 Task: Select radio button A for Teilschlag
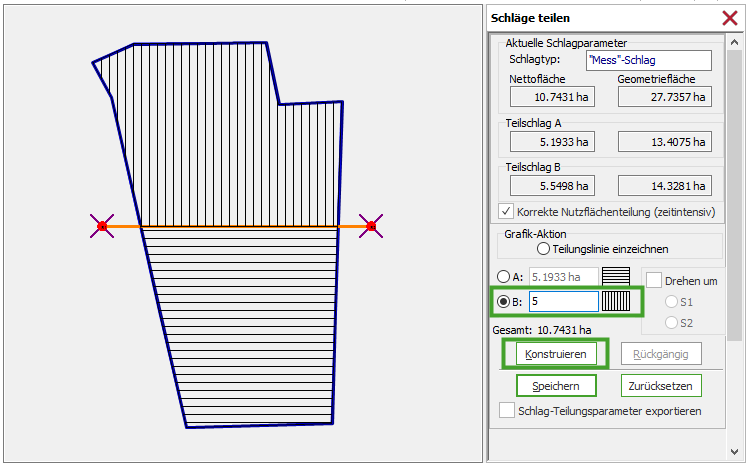(503, 277)
